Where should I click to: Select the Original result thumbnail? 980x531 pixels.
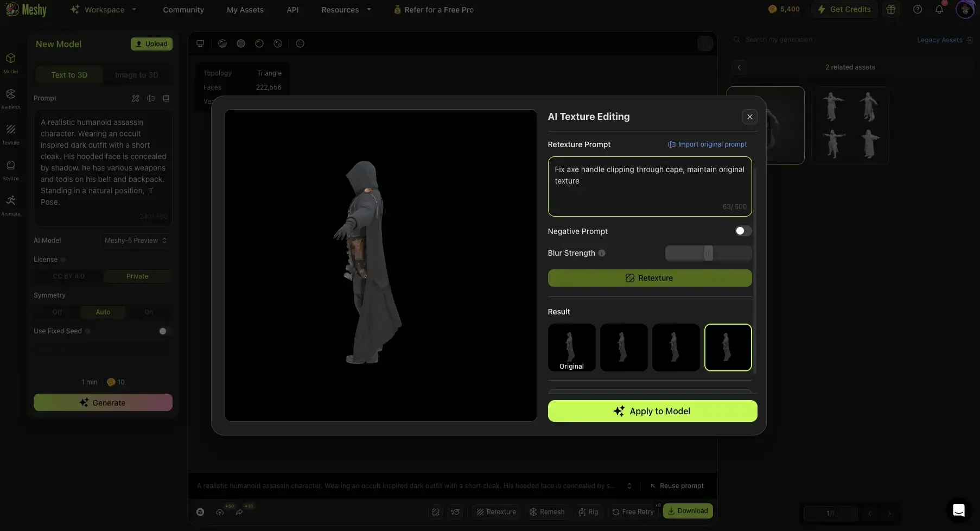point(571,347)
